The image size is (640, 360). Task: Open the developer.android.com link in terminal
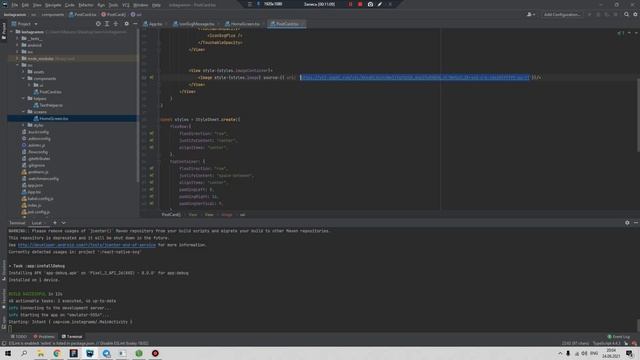87,245
